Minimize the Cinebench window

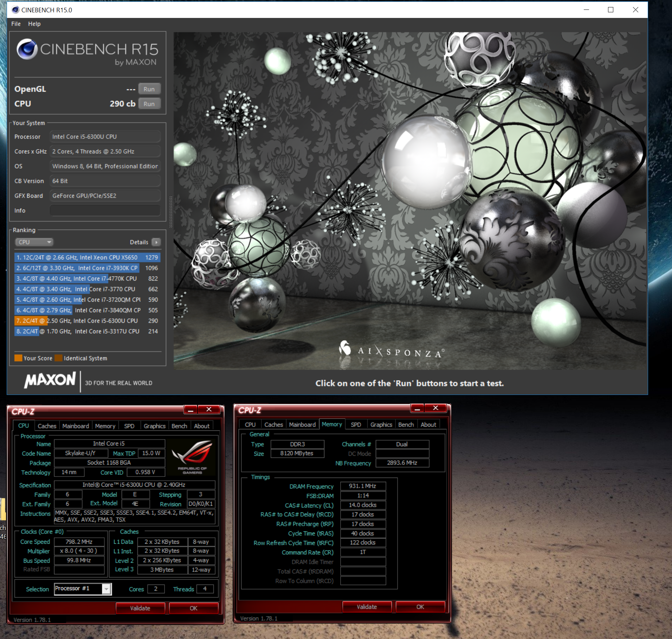coord(586,10)
